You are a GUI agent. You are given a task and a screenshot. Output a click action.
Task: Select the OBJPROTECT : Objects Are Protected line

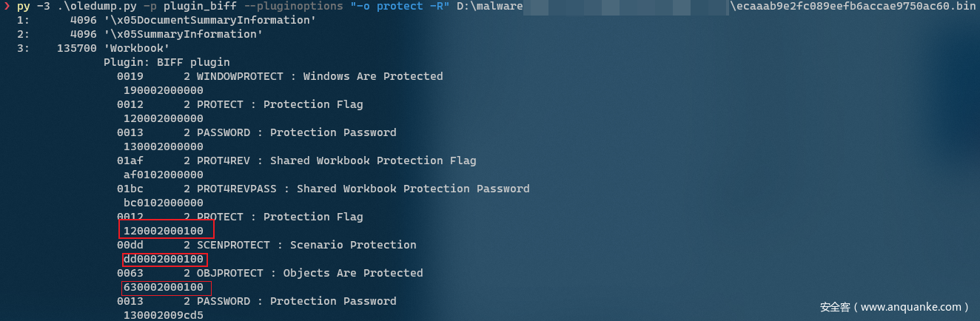(270, 273)
